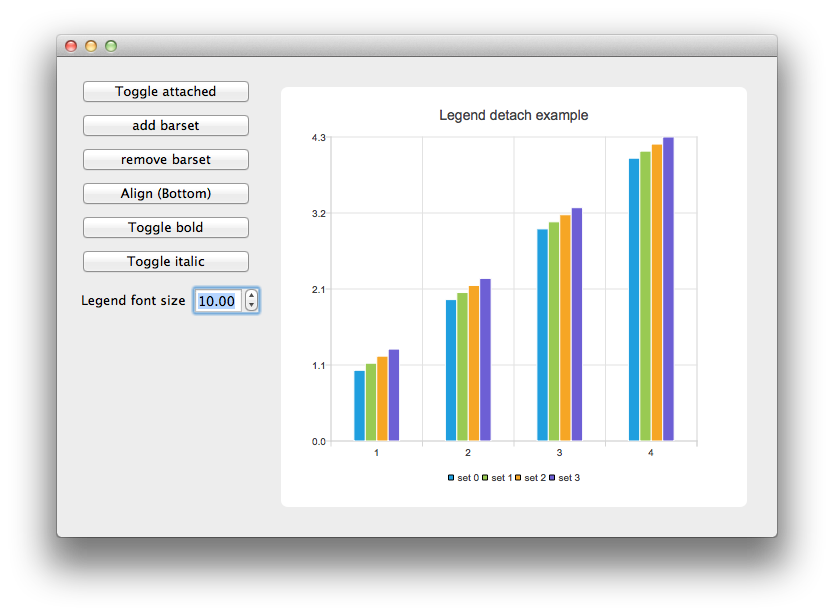Click the remove barset button

165,160
